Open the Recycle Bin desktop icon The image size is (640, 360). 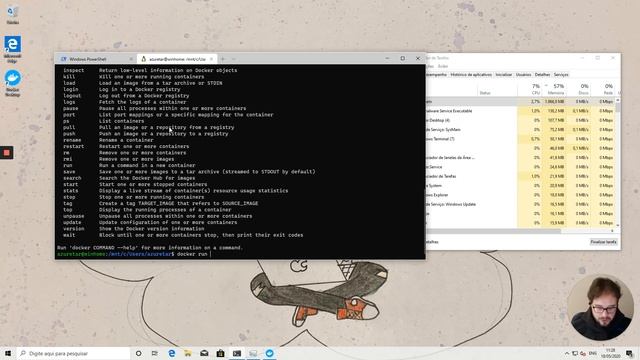point(13,14)
